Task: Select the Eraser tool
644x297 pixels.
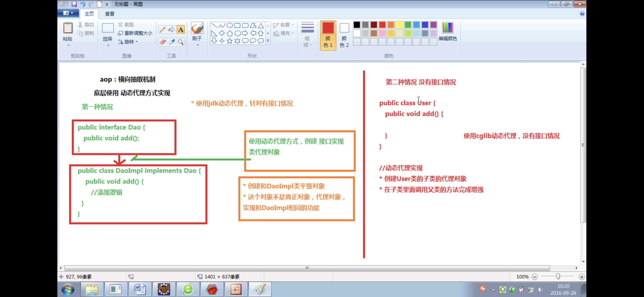Action: 162,42
